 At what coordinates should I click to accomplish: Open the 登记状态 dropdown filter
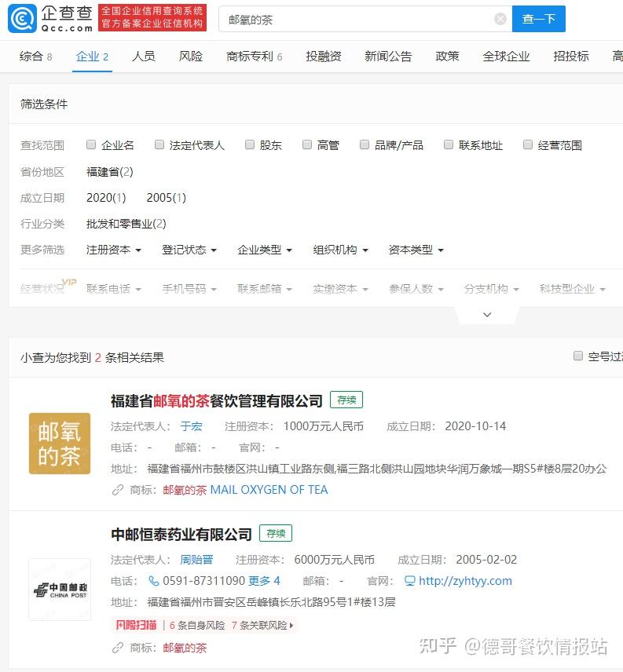pyautogui.click(x=189, y=250)
